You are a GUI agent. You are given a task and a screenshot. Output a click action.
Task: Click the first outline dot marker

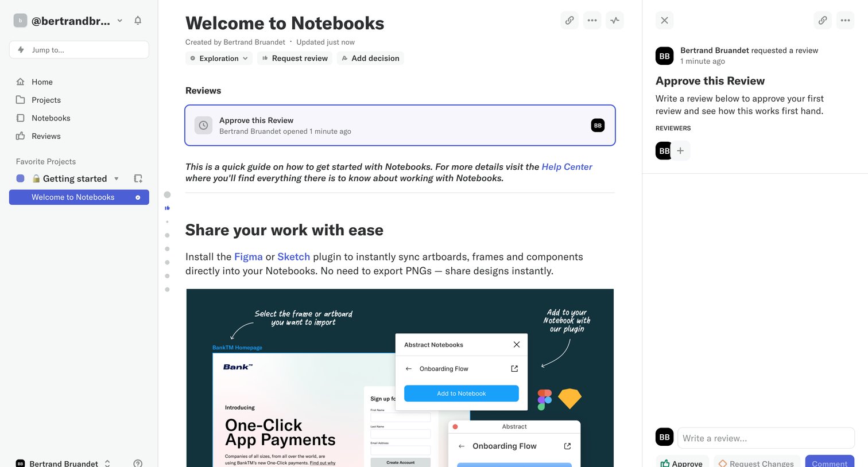167,195
